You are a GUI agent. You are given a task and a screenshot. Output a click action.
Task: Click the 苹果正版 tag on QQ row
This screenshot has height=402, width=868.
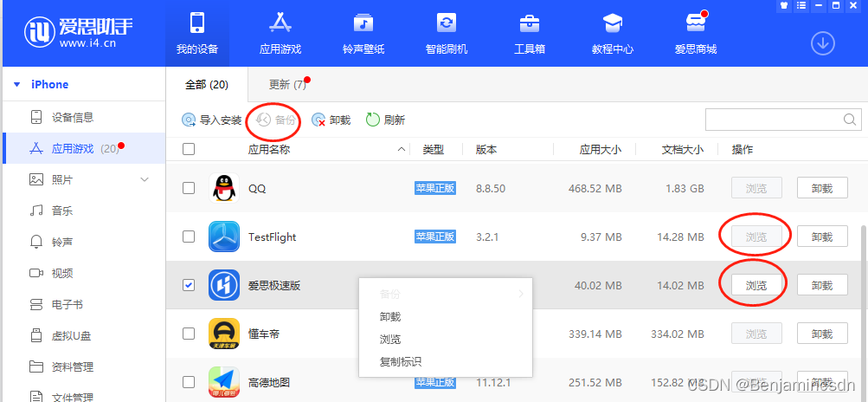tap(435, 188)
